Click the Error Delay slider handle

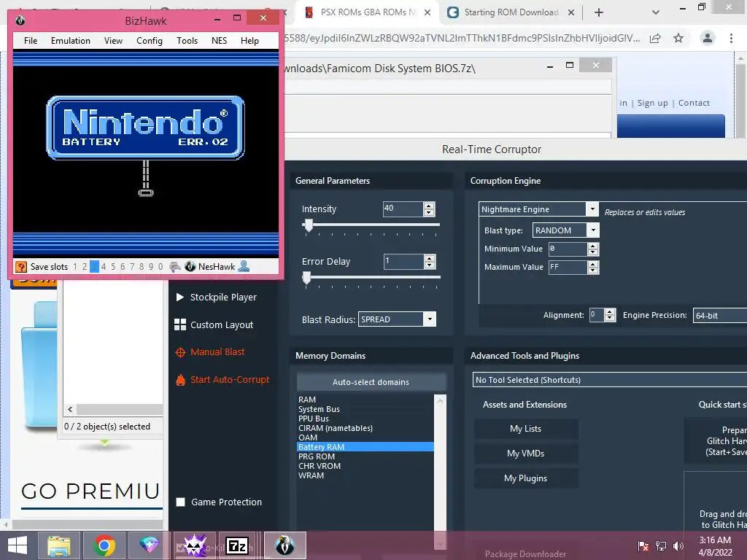click(x=306, y=278)
